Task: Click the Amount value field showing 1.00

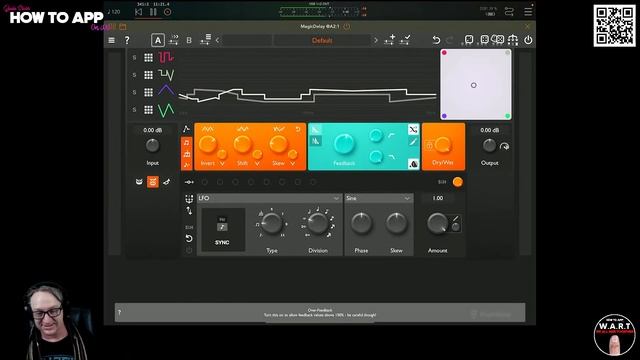Action: (438, 198)
